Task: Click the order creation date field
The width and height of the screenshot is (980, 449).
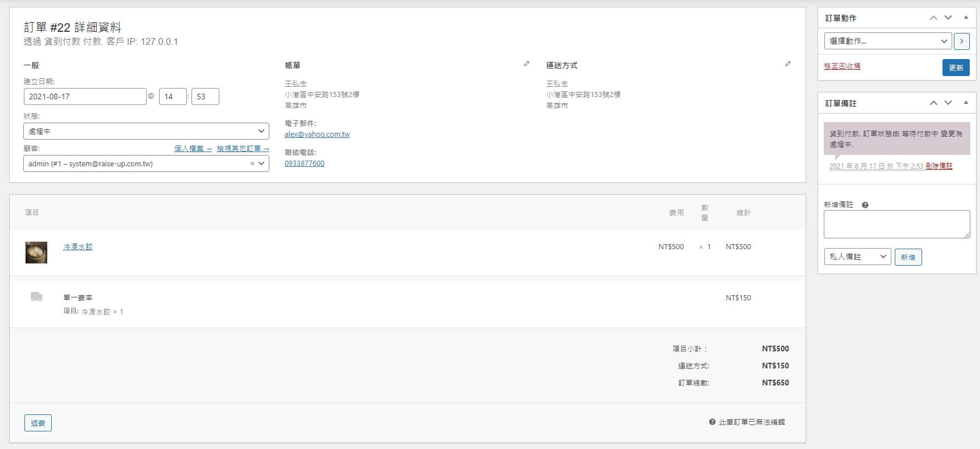Action: coord(85,96)
